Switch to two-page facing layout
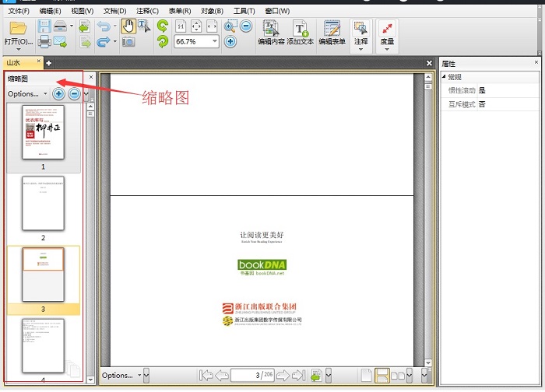545x392 pixels. click(398, 376)
